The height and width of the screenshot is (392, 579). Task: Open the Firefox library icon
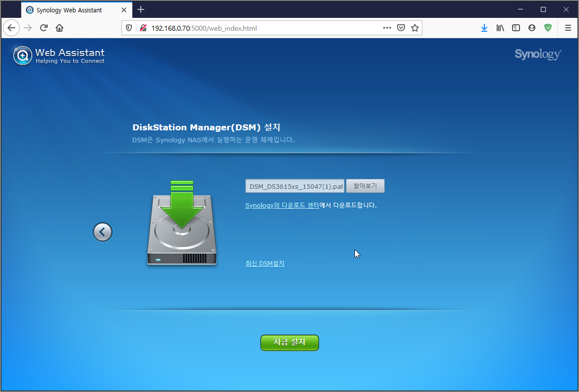pyautogui.click(x=500, y=28)
